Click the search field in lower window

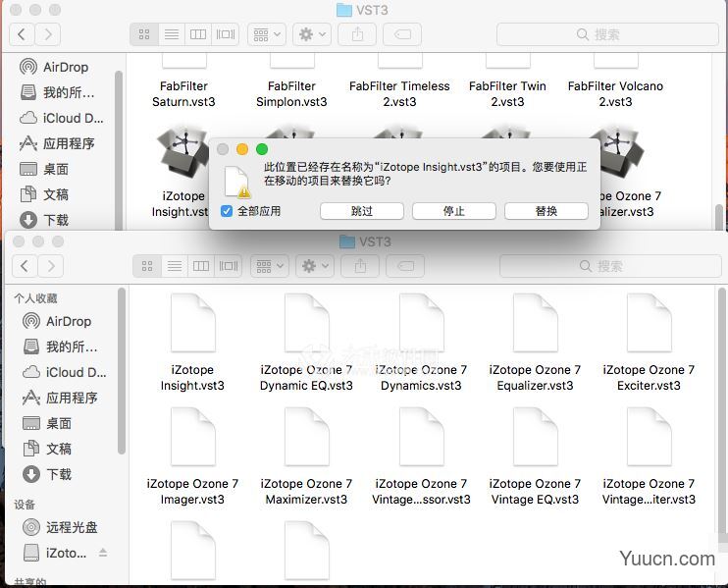(610, 266)
